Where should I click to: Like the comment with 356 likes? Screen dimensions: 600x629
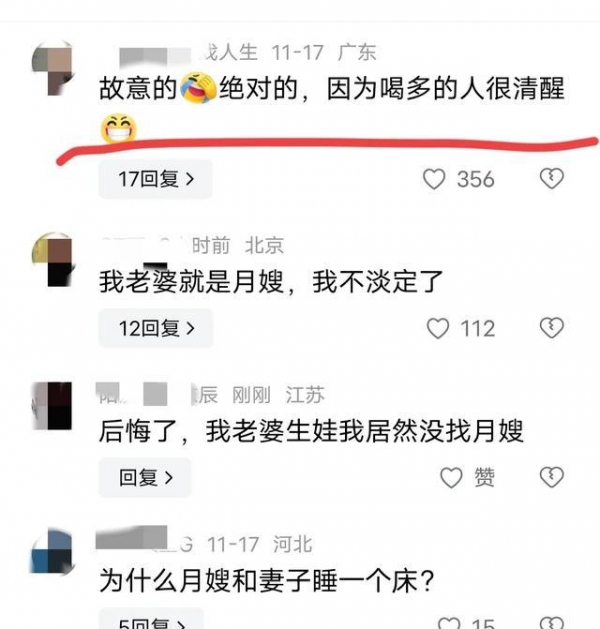[x=434, y=179]
